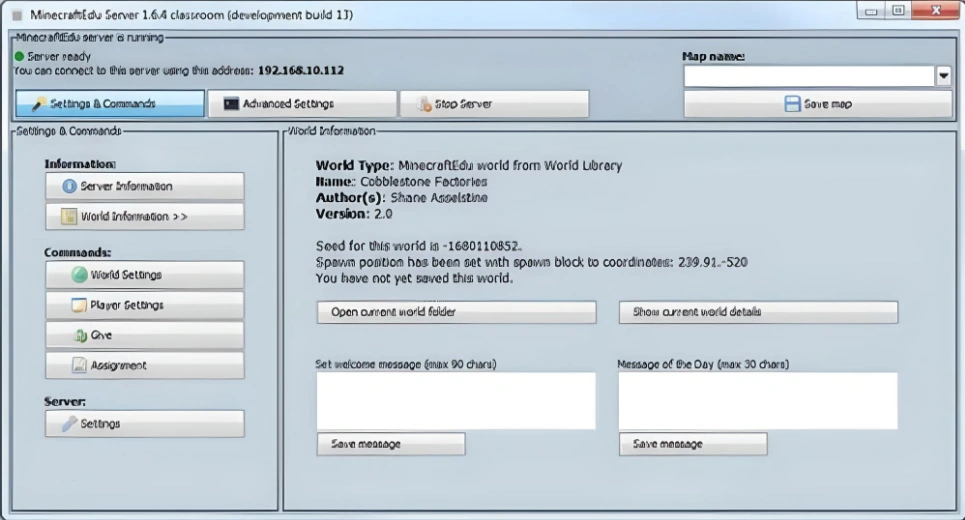Image resolution: width=965 pixels, height=520 pixels.
Task: Click the hand icon on Stop Server
Action: (x=424, y=104)
